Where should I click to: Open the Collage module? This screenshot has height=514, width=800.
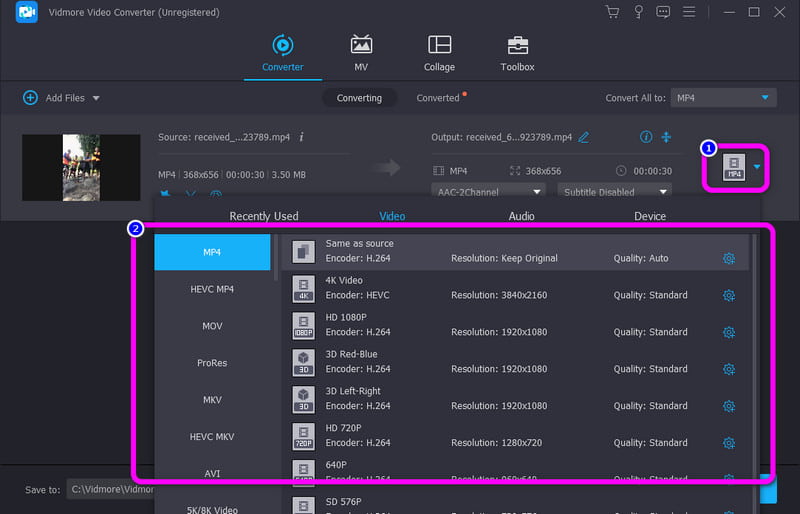(439, 53)
